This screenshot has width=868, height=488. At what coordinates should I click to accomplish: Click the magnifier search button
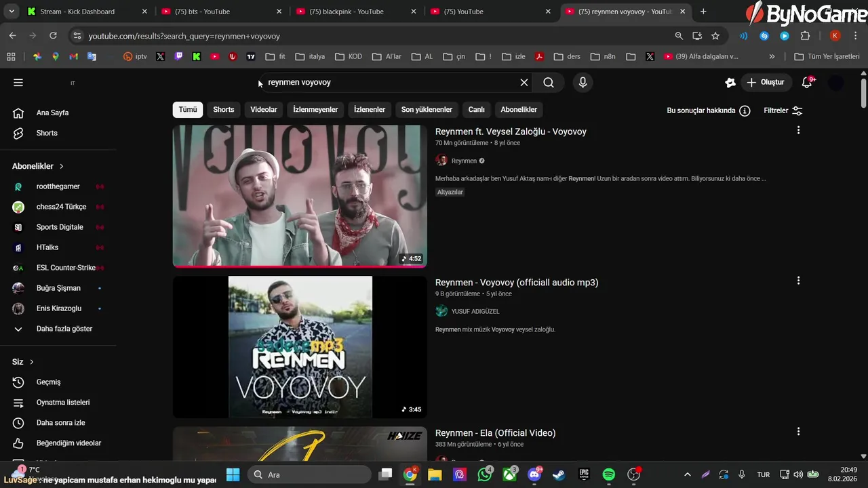point(549,83)
